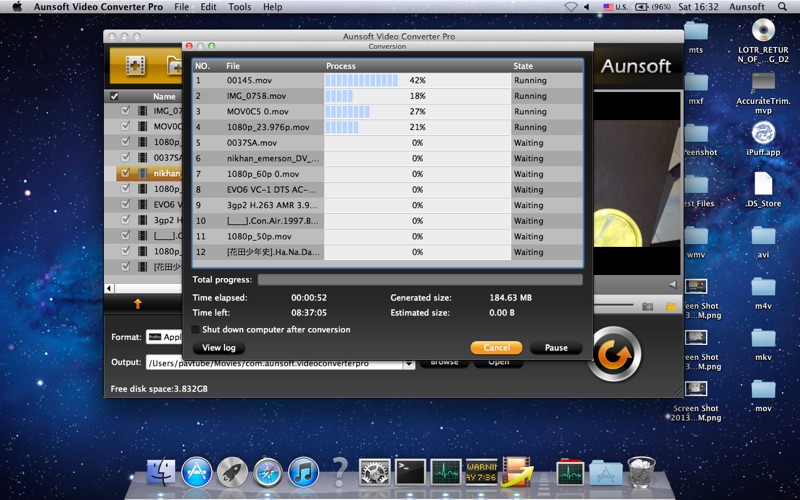Click the file list left scroll arrow
Image resolution: width=800 pixels, height=500 pixels.
pyautogui.click(x=108, y=288)
